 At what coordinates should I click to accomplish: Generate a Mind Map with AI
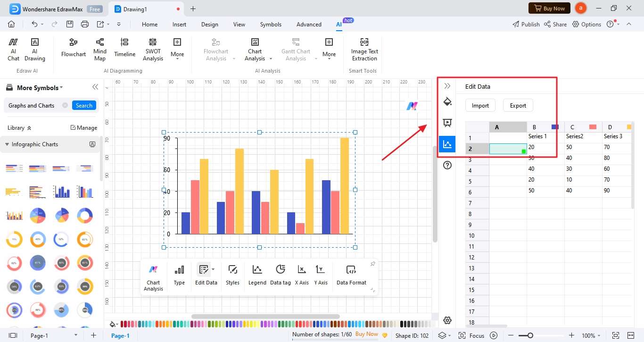(x=100, y=49)
